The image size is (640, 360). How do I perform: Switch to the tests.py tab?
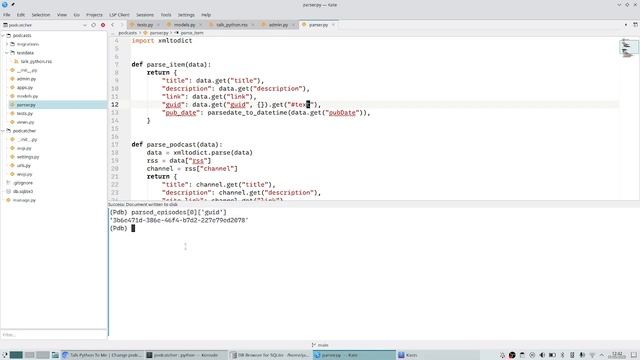tap(144, 25)
